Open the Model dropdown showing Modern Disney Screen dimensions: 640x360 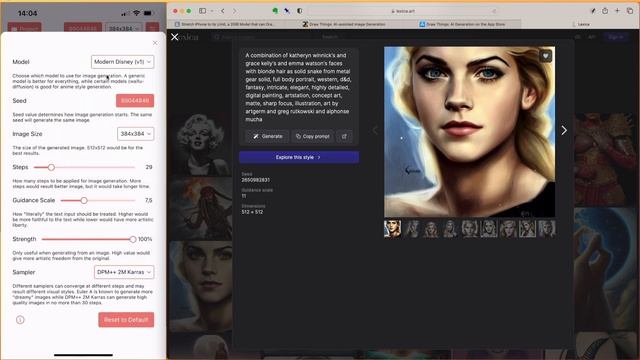122,62
